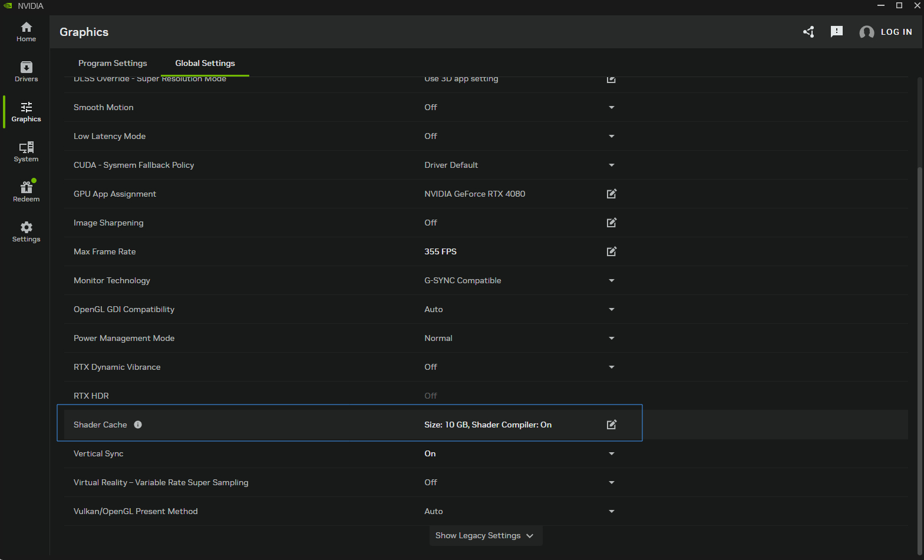Open the Drivers sidebar section

[x=26, y=72]
